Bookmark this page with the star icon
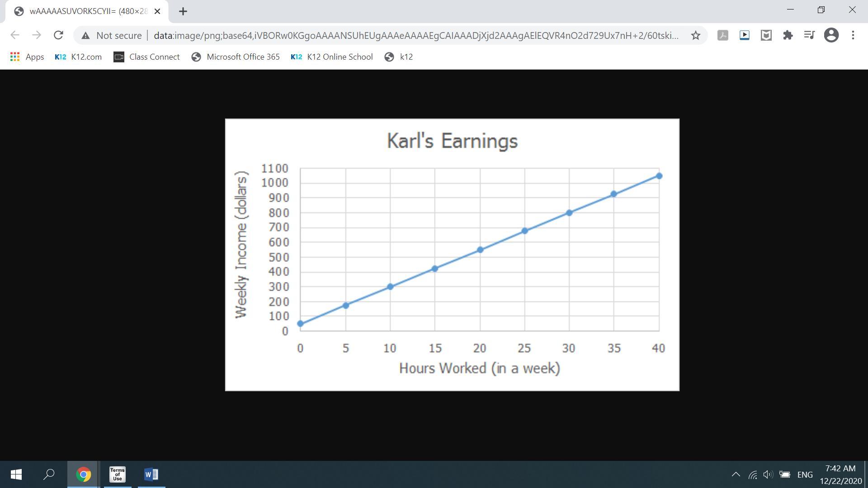This screenshot has width=868, height=488. pos(695,35)
